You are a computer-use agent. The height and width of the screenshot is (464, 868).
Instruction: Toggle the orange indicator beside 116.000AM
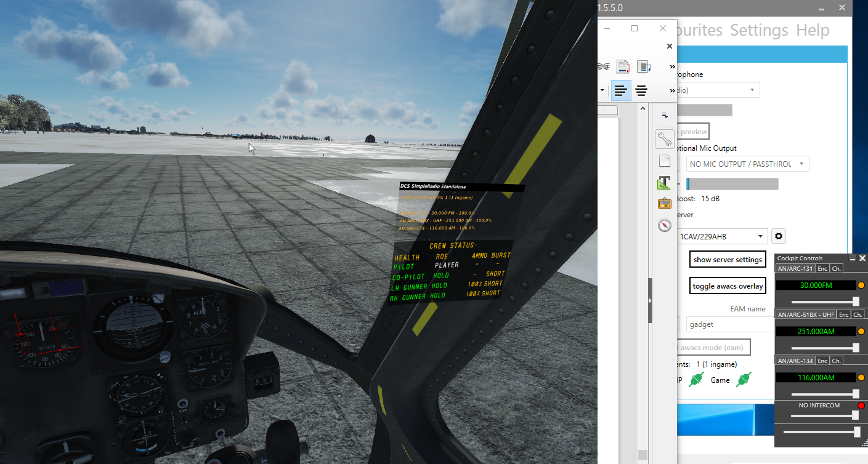point(861,377)
